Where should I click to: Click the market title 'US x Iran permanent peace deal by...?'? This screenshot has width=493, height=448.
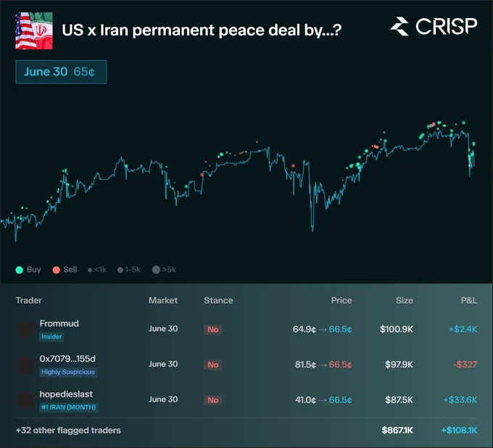tap(202, 30)
